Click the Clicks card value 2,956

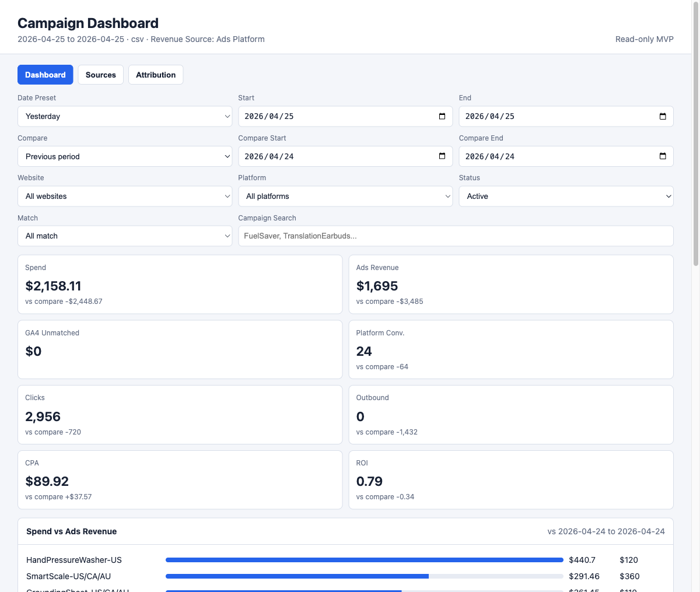(43, 416)
